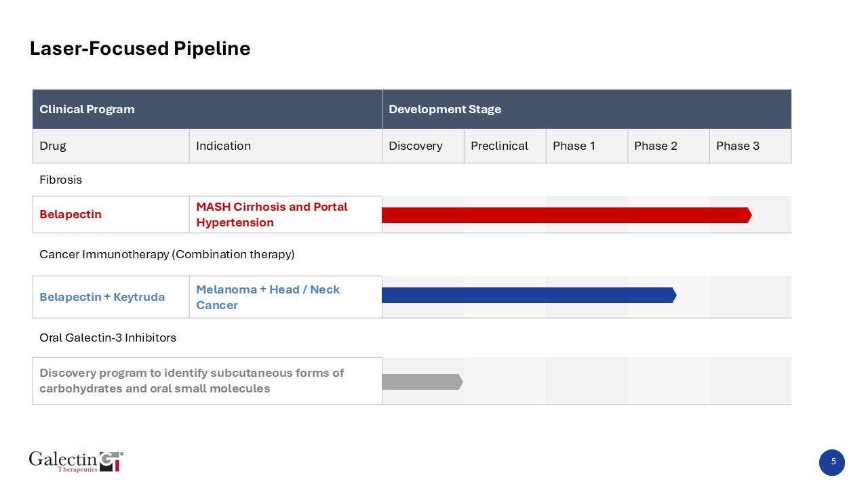The width and height of the screenshot is (868, 488).
Task: Click the Phase 2 column header
Action: [668, 146]
